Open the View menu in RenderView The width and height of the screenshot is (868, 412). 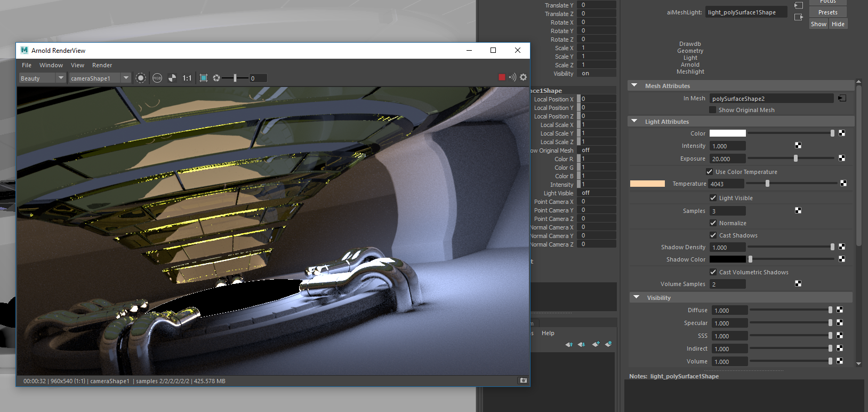point(77,65)
